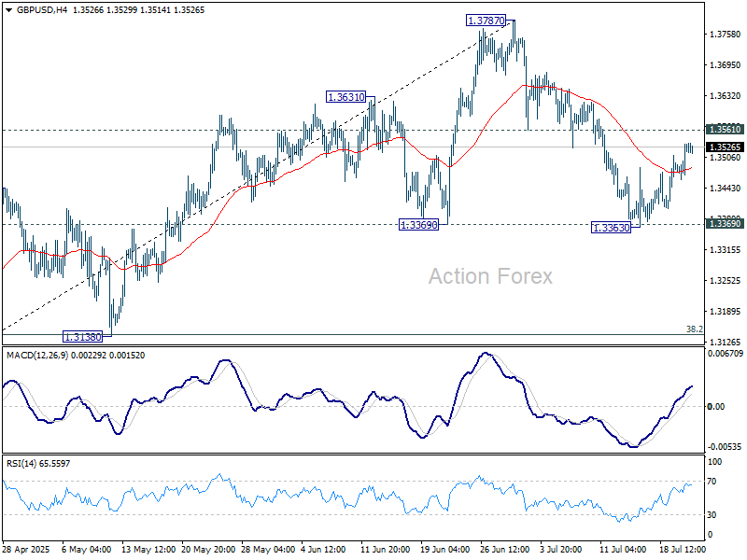Click the 1.33690 level tag on price axis
The height and width of the screenshot is (560, 747).
tap(726, 224)
